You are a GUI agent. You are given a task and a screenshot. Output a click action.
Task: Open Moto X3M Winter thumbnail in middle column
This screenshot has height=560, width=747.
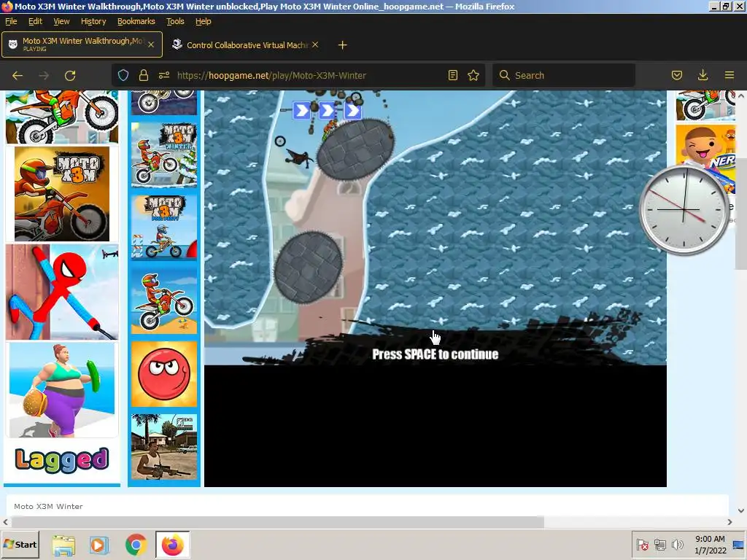[164, 155]
